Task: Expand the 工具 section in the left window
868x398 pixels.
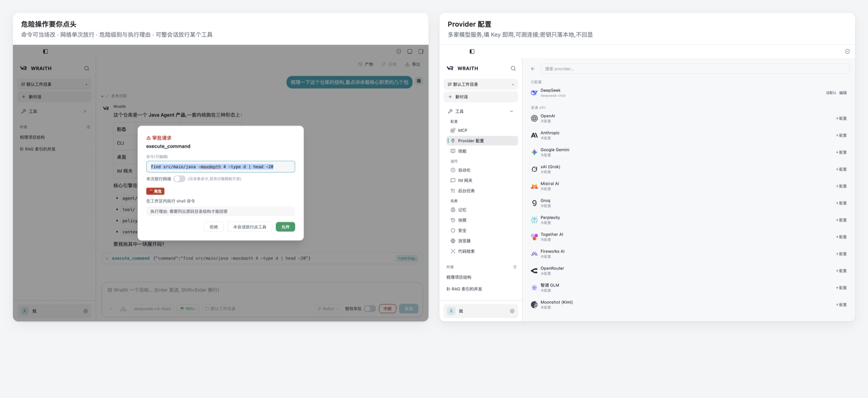Action: point(54,111)
